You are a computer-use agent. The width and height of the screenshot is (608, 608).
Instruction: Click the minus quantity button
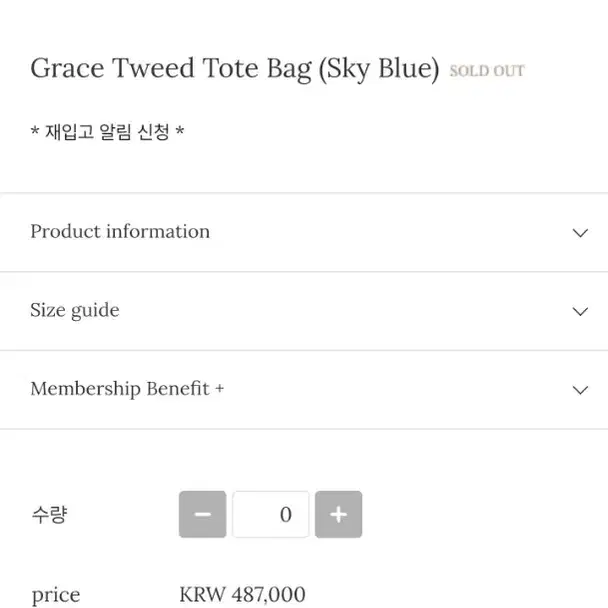(x=202, y=514)
